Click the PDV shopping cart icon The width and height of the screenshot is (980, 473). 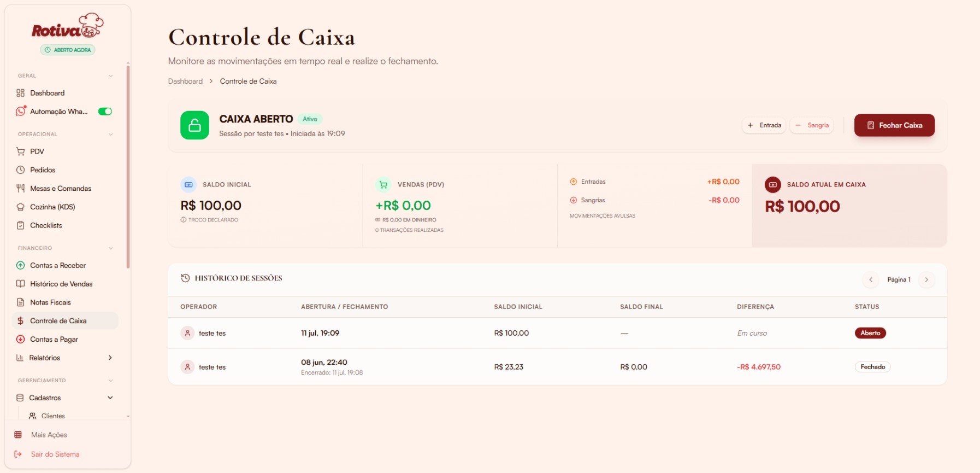(21, 151)
